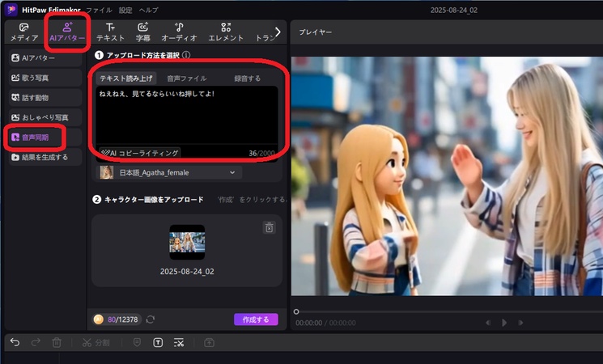The height and width of the screenshot is (364, 603).
Task: Open 結果を生成する sidebar item
Action: click(x=45, y=157)
